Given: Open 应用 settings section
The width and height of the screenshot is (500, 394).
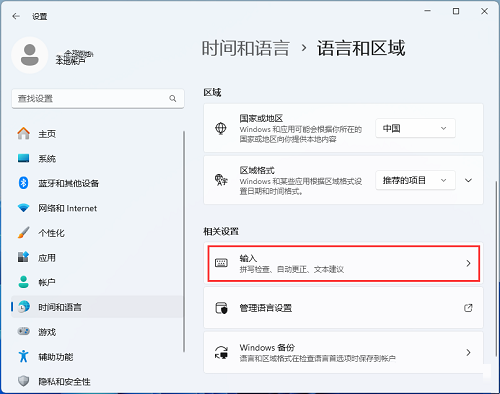Looking at the screenshot, I should click(97, 257).
